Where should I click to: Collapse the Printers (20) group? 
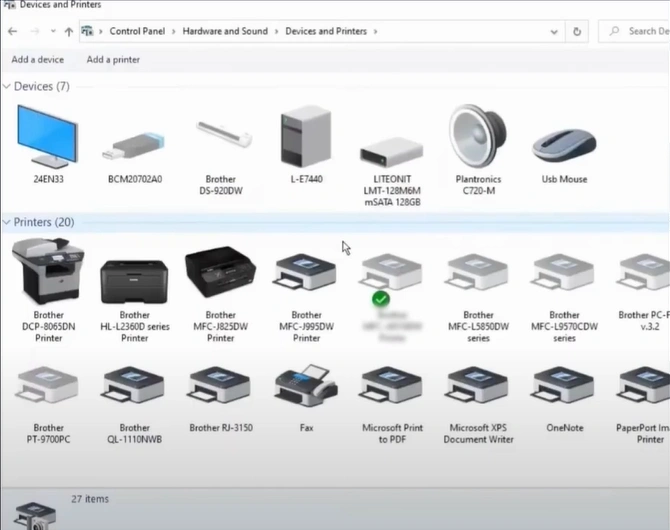tap(7, 222)
